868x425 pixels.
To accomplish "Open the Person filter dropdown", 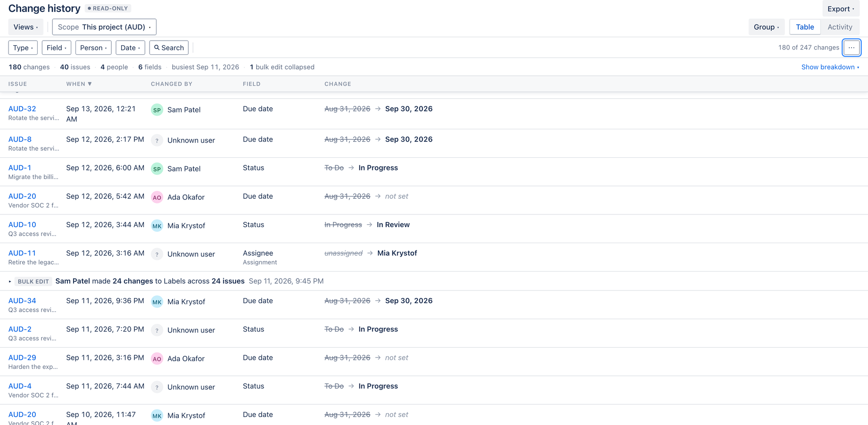I will tap(93, 48).
